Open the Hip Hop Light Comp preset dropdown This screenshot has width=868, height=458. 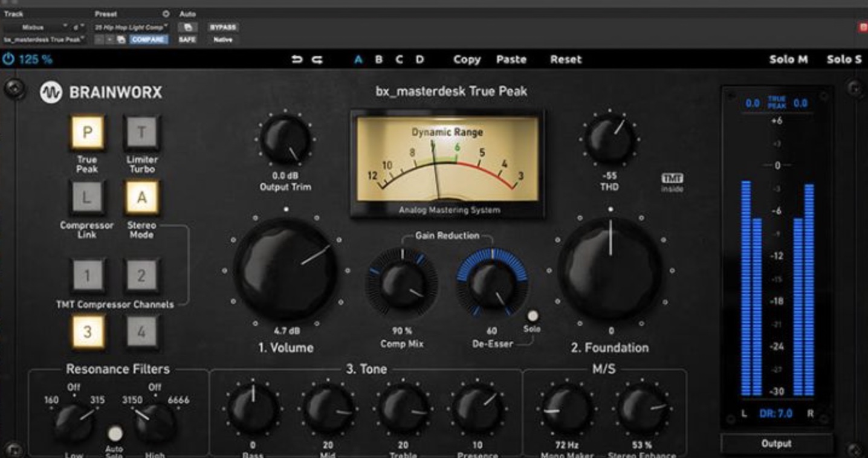click(x=132, y=27)
